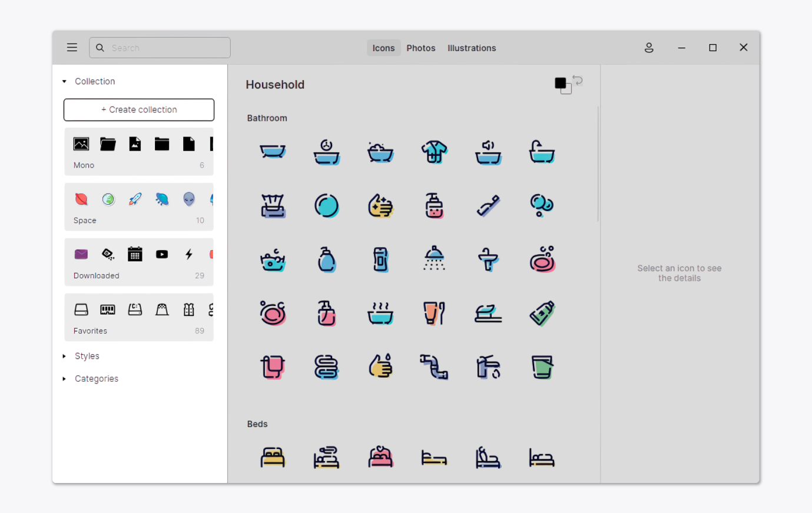Select the yellow sponge with sparkles icon
This screenshot has height=513, width=812.
pos(380,205)
